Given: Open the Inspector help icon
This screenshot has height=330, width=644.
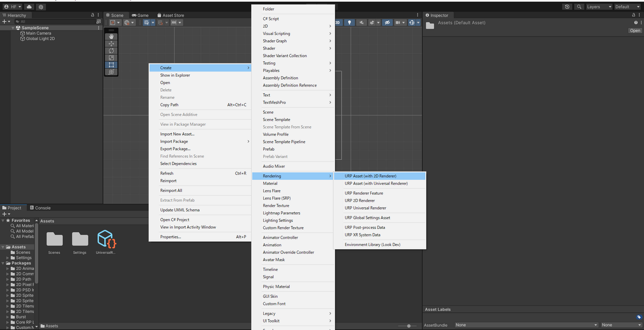Looking at the screenshot, I should [x=635, y=23].
